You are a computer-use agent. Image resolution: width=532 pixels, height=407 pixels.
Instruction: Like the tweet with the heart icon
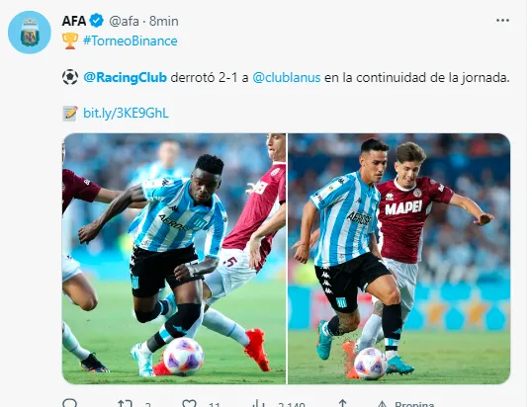tap(189, 403)
